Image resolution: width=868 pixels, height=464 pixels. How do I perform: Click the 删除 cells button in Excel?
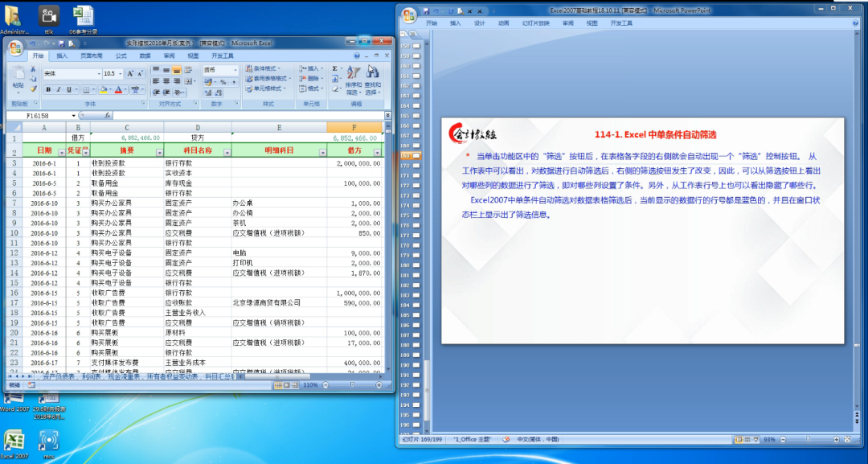coord(310,79)
